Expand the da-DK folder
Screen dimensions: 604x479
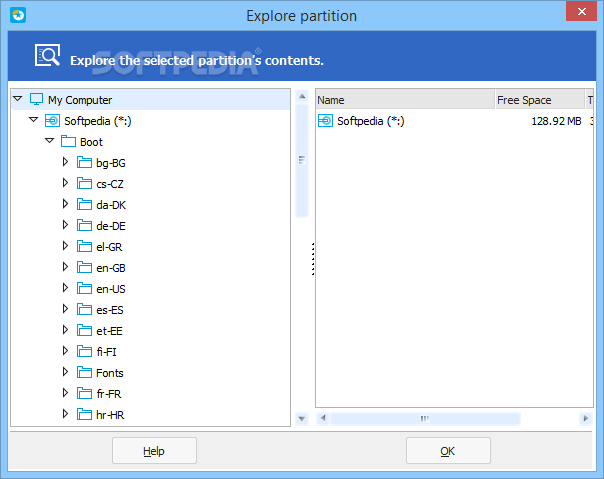(65, 204)
